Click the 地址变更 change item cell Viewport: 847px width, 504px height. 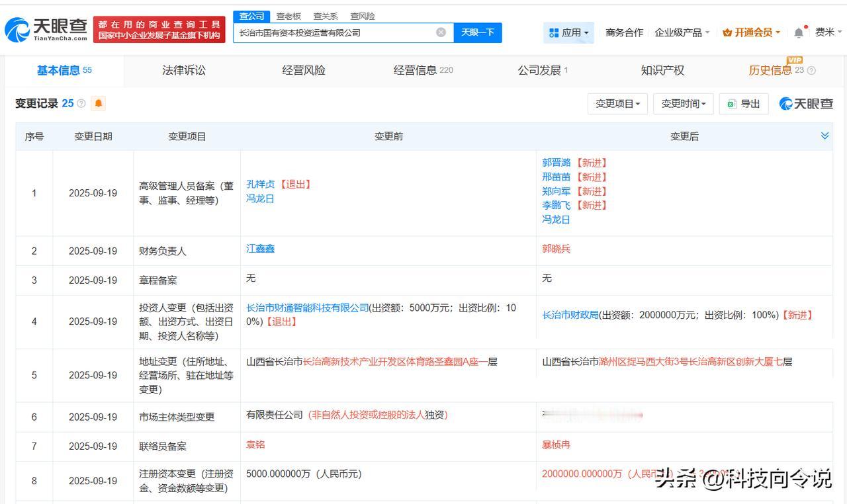coord(187,376)
